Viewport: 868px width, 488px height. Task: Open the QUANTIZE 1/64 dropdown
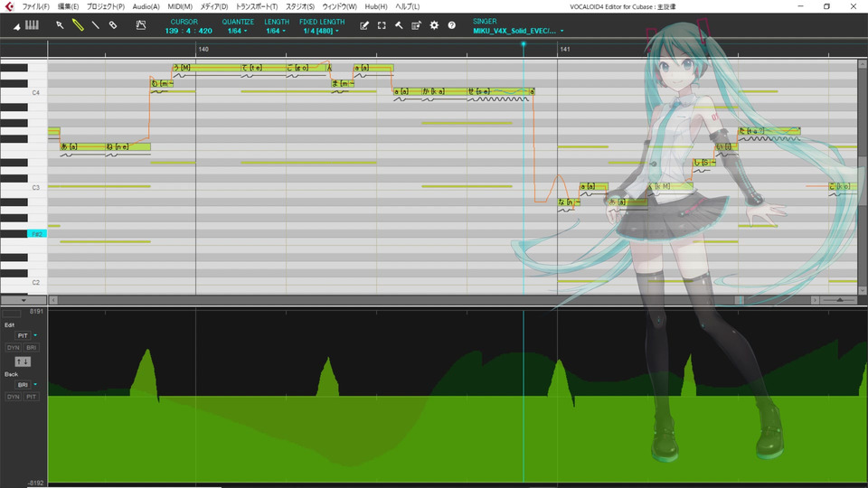click(x=237, y=31)
